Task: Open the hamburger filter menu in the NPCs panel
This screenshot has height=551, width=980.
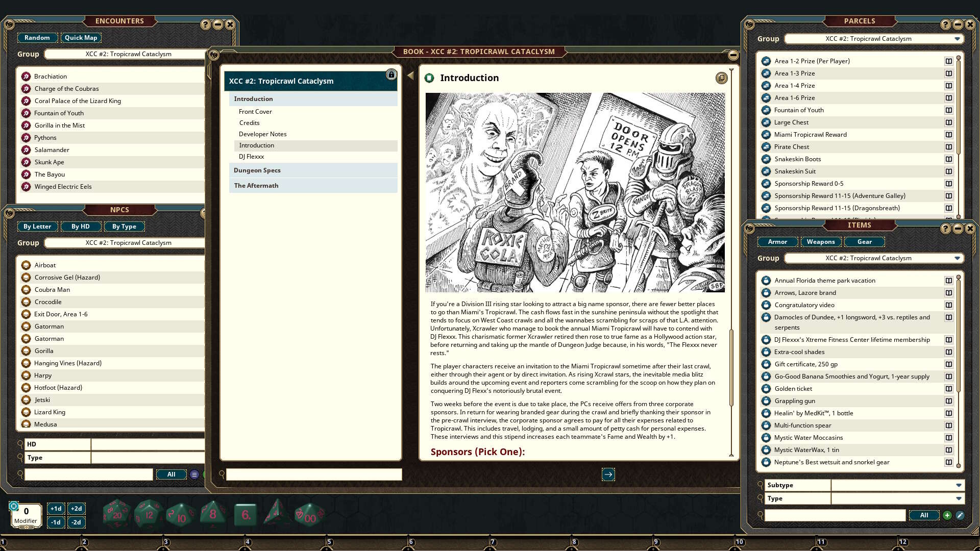Action: click(194, 474)
